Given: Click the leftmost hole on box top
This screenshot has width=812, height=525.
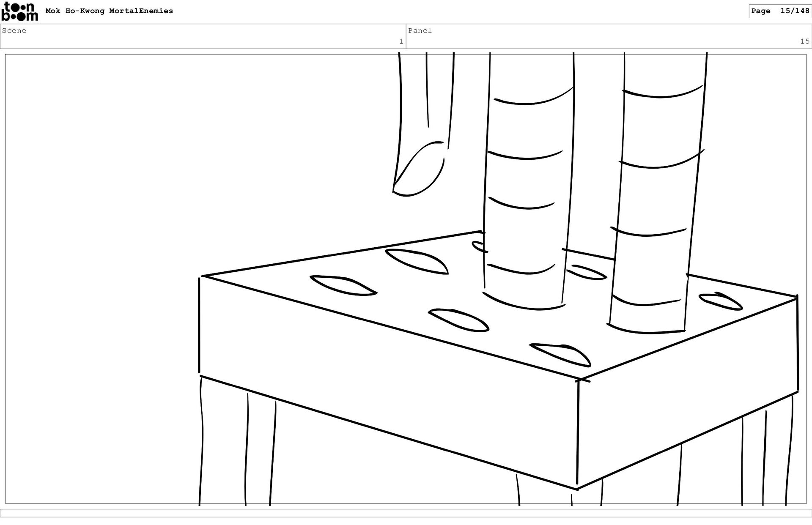Looking at the screenshot, I should pyautogui.click(x=343, y=285).
